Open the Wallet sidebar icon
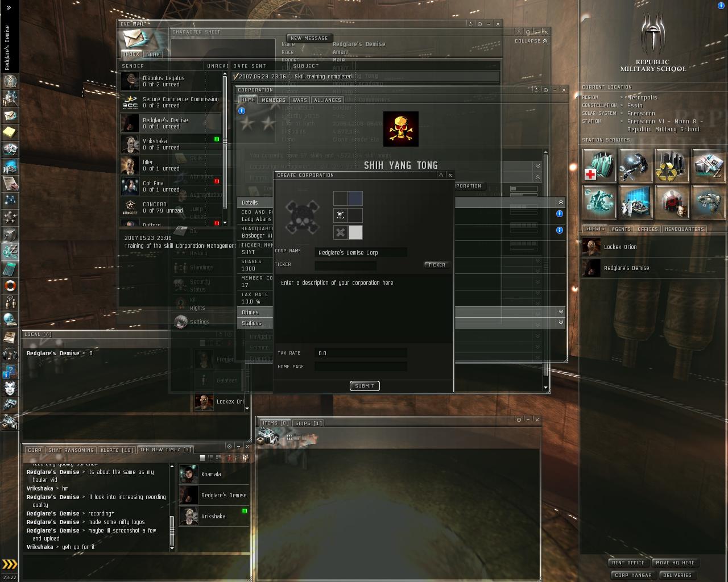 pos(10,251)
